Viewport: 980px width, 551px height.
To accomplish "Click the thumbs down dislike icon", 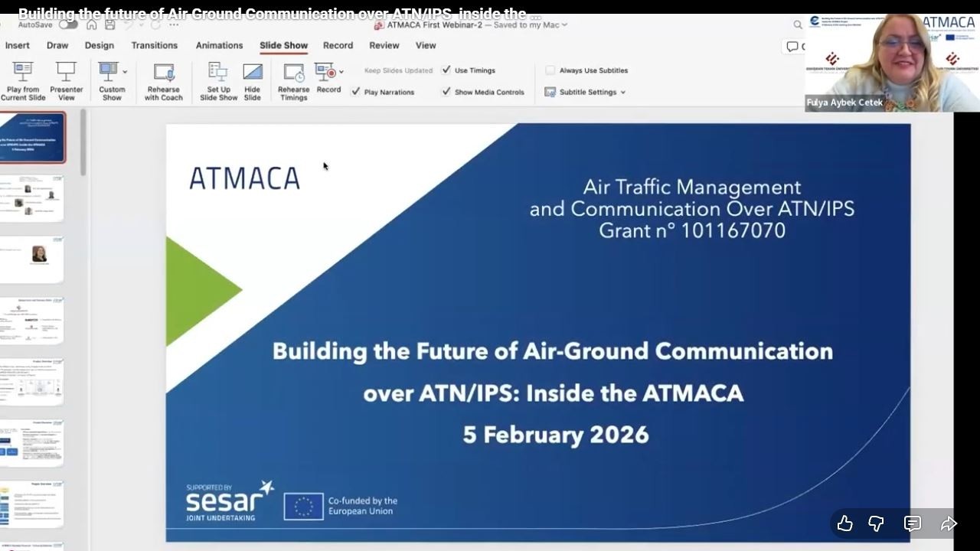I will 877,523.
